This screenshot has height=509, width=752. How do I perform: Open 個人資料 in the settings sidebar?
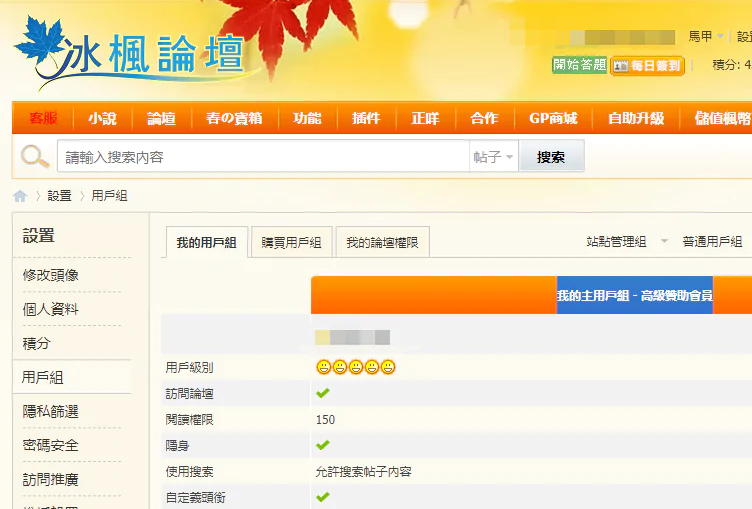(x=50, y=309)
